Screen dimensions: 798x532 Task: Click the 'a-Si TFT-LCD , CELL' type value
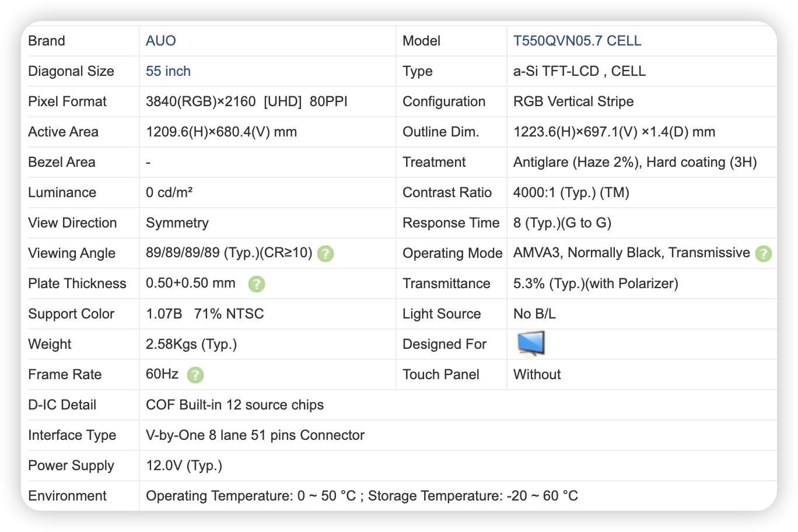tap(579, 71)
